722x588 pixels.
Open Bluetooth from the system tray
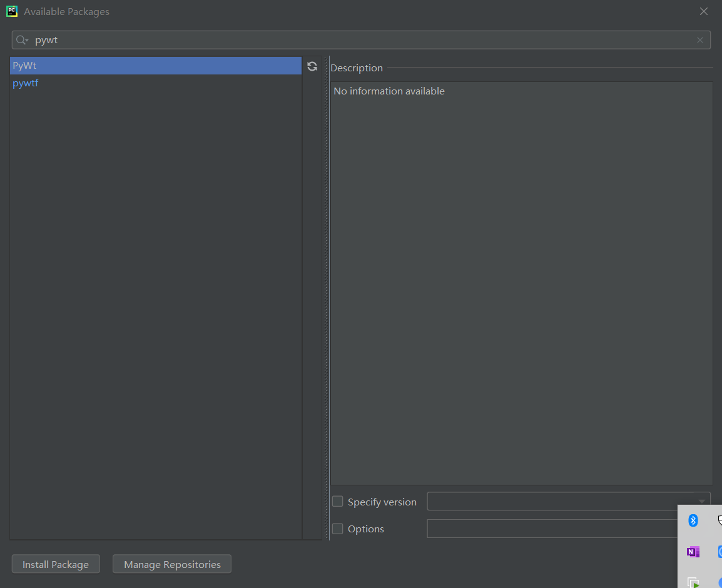point(693,520)
